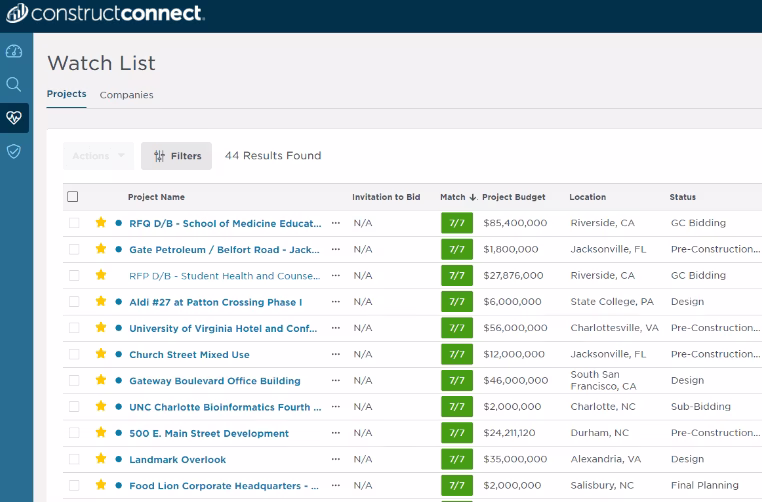
Task: Sort by Invitation to Bid column header
Action: click(x=386, y=197)
